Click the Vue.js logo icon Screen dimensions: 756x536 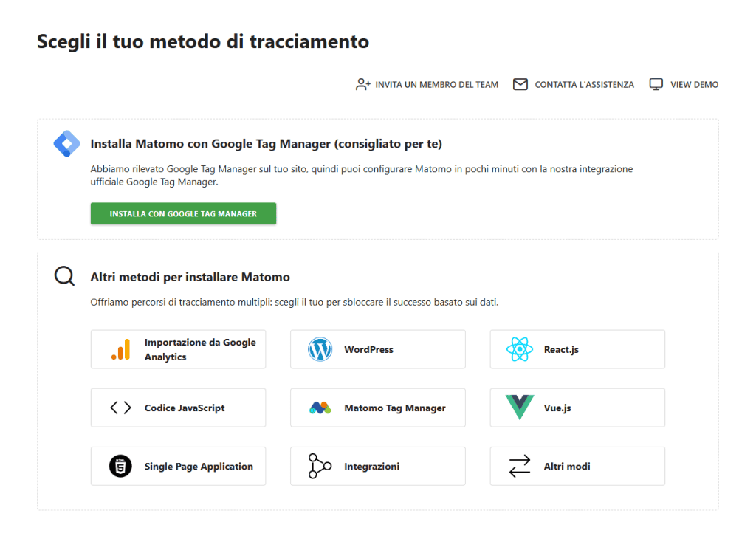click(520, 408)
